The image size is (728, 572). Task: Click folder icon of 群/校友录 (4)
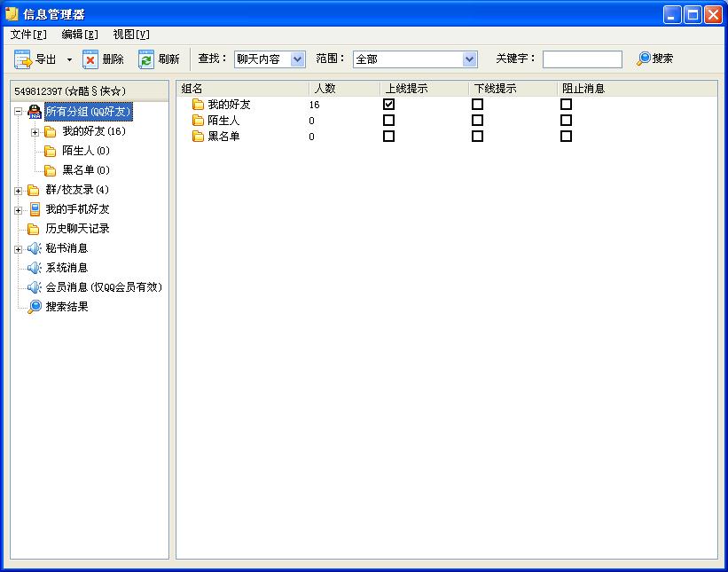33,191
